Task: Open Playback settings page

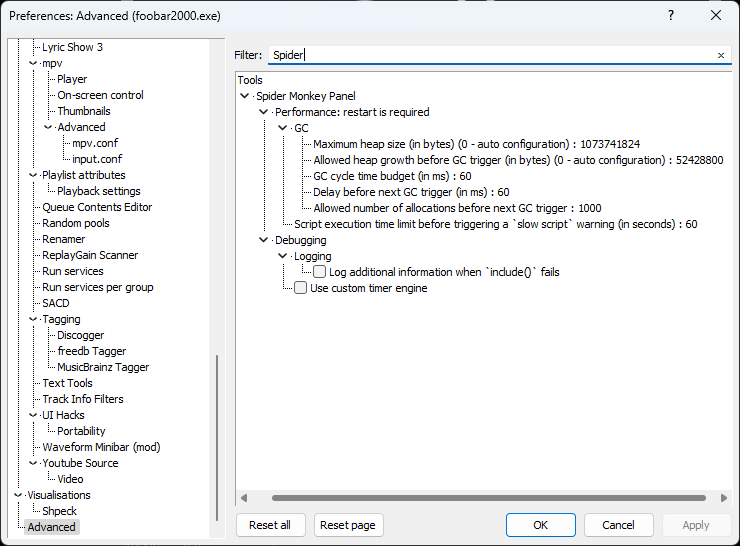Action: tap(99, 191)
